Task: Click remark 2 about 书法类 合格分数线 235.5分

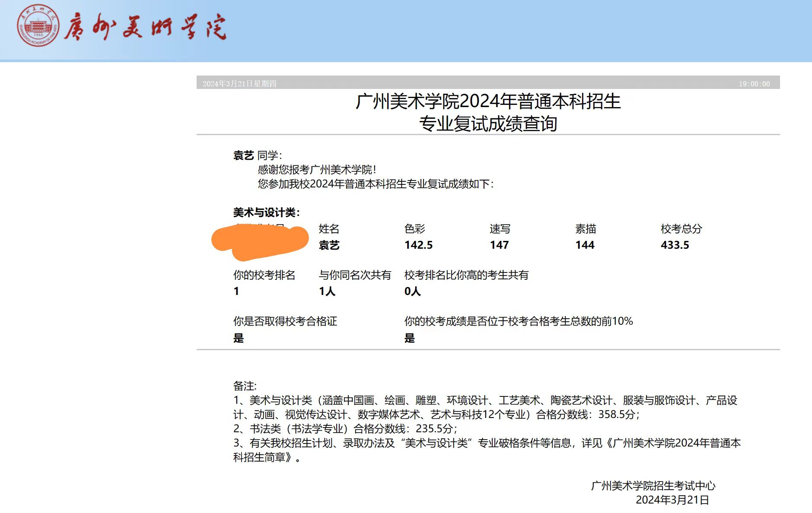Action: 345,429
